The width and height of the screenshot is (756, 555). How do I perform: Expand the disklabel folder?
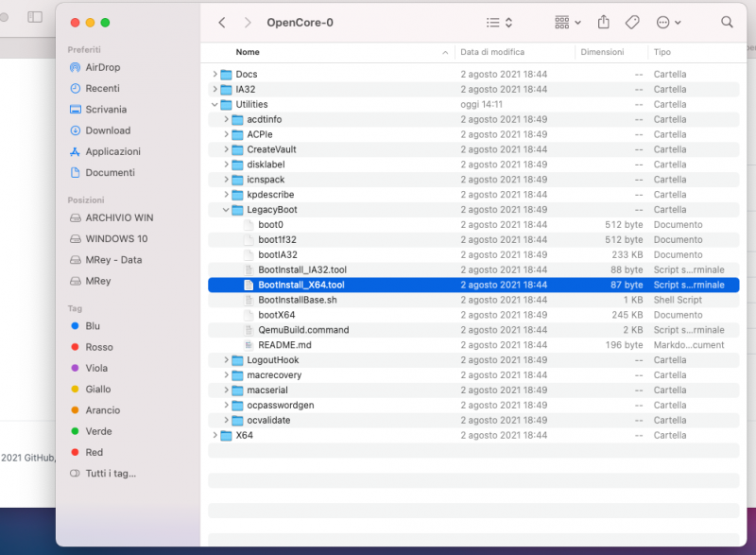[226, 165]
